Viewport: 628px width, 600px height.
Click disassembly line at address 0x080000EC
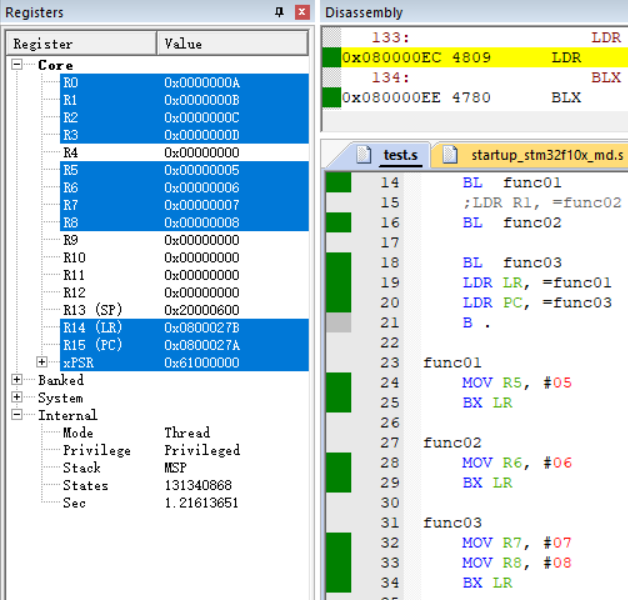(485, 57)
